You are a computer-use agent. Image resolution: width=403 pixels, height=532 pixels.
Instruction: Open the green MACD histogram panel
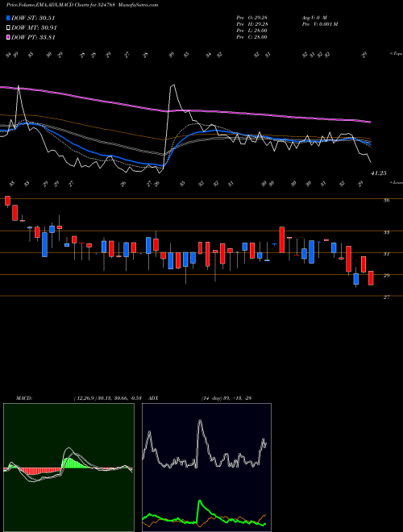(x=69, y=468)
